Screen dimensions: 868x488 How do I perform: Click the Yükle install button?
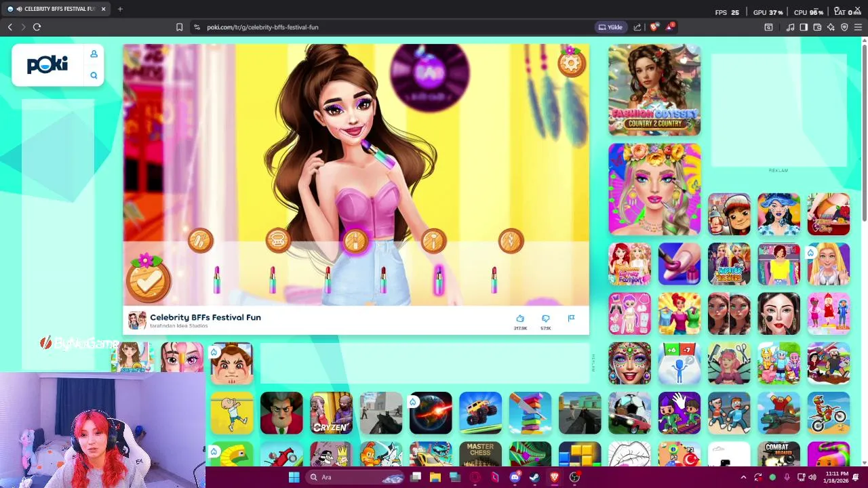[610, 27]
